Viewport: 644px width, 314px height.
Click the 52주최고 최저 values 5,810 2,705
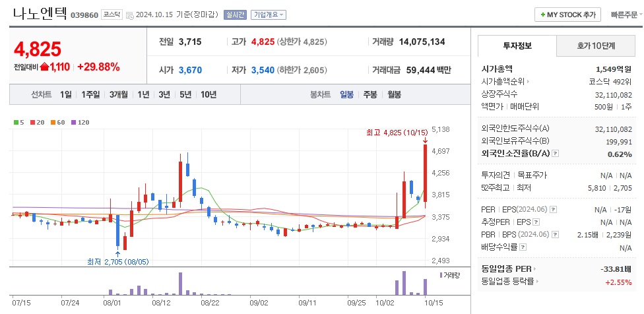(x=610, y=188)
